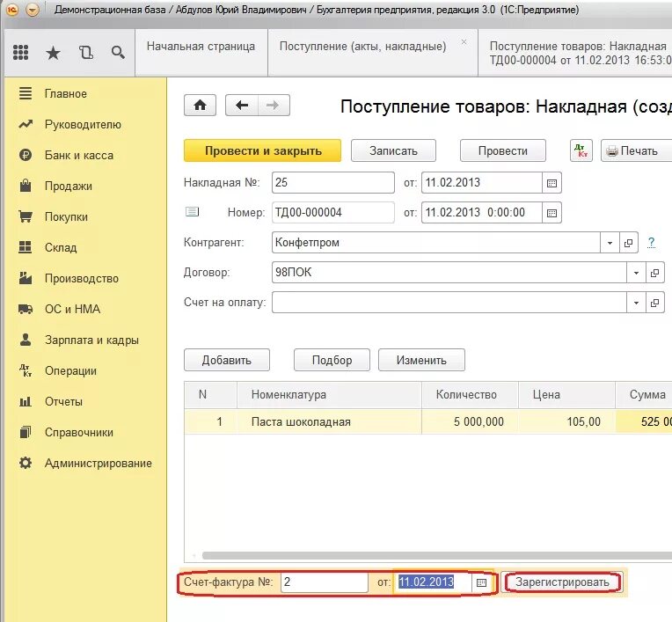
Task: Open Счет на оплату card icon
Action: (x=655, y=303)
